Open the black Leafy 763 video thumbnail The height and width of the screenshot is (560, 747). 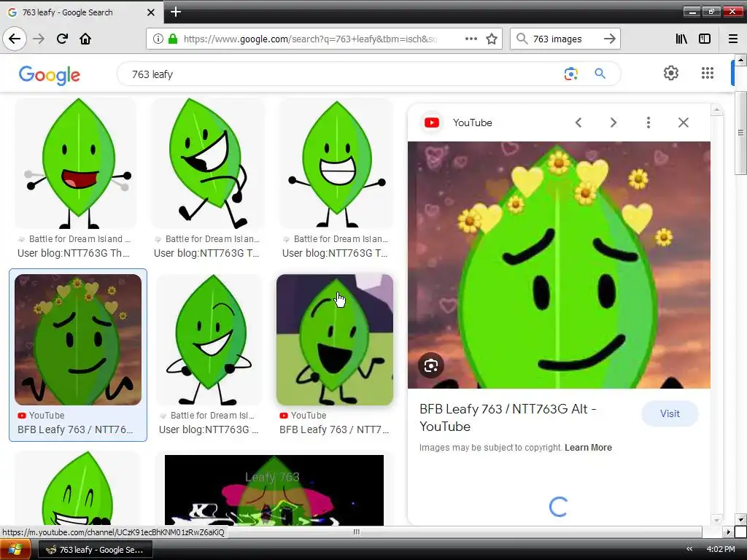(274, 490)
